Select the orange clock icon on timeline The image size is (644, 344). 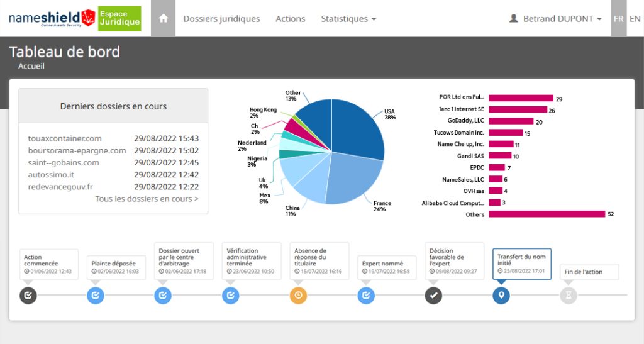(x=298, y=295)
